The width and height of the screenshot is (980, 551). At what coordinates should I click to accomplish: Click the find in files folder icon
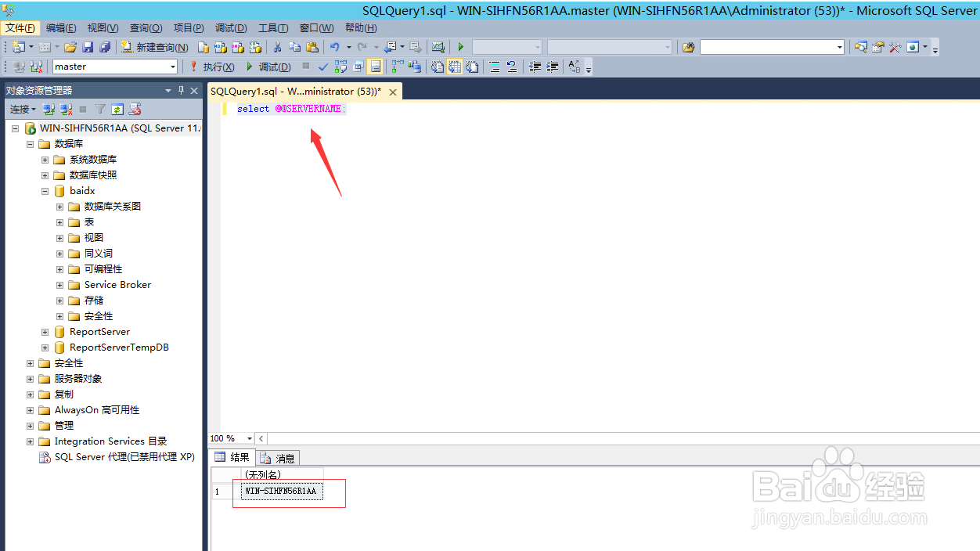[x=688, y=47]
